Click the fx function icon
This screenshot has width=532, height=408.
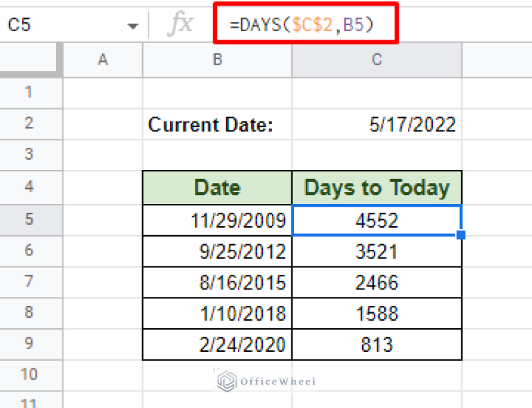[x=180, y=25]
